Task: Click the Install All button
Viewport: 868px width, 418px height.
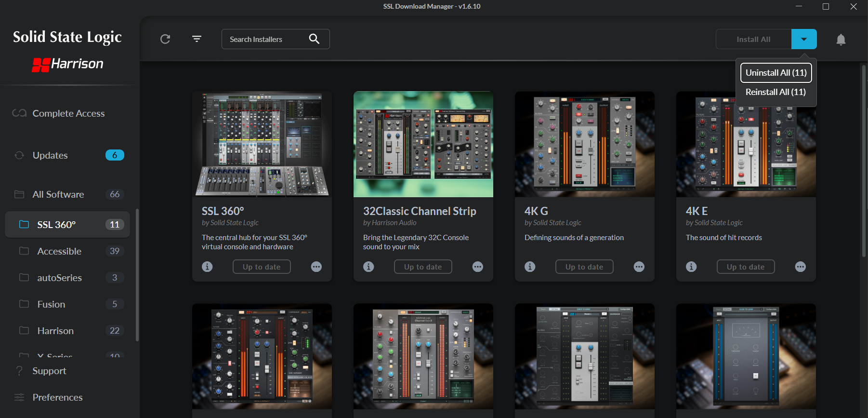Action: (753, 39)
